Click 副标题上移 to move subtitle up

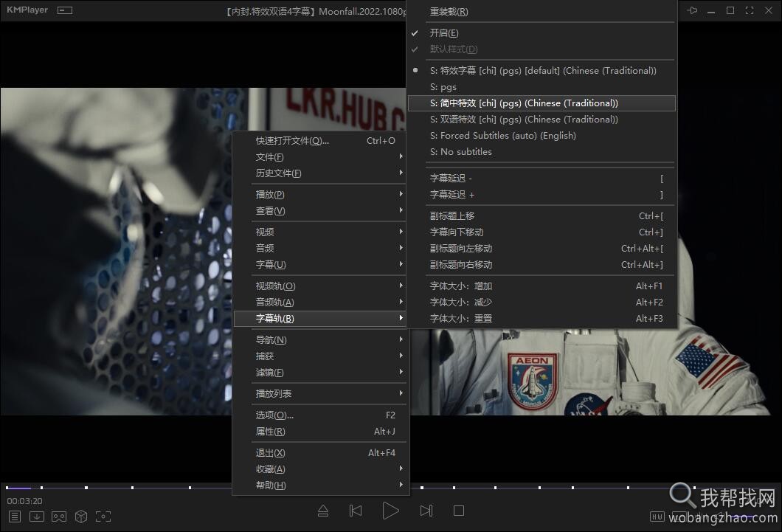[541, 216]
